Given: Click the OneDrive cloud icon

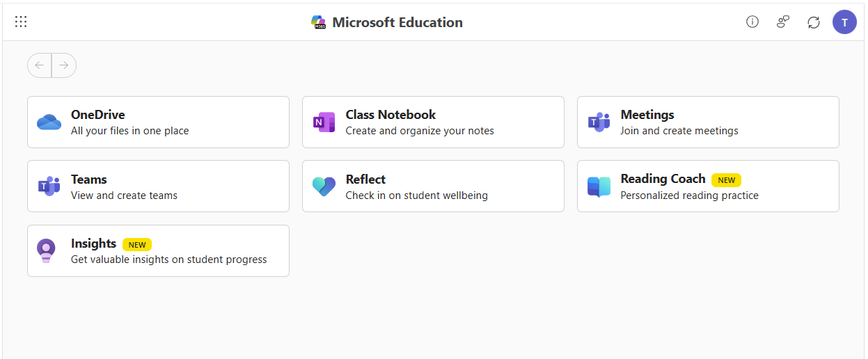Looking at the screenshot, I should [x=49, y=122].
